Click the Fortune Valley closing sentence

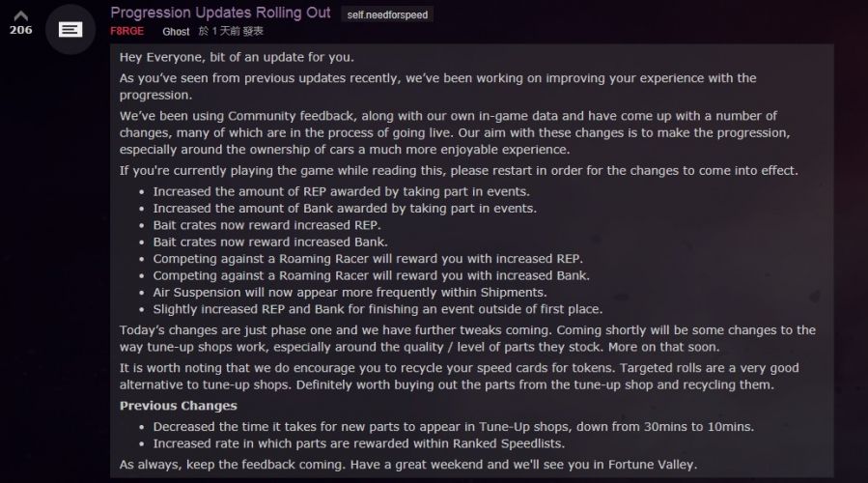tap(408, 465)
